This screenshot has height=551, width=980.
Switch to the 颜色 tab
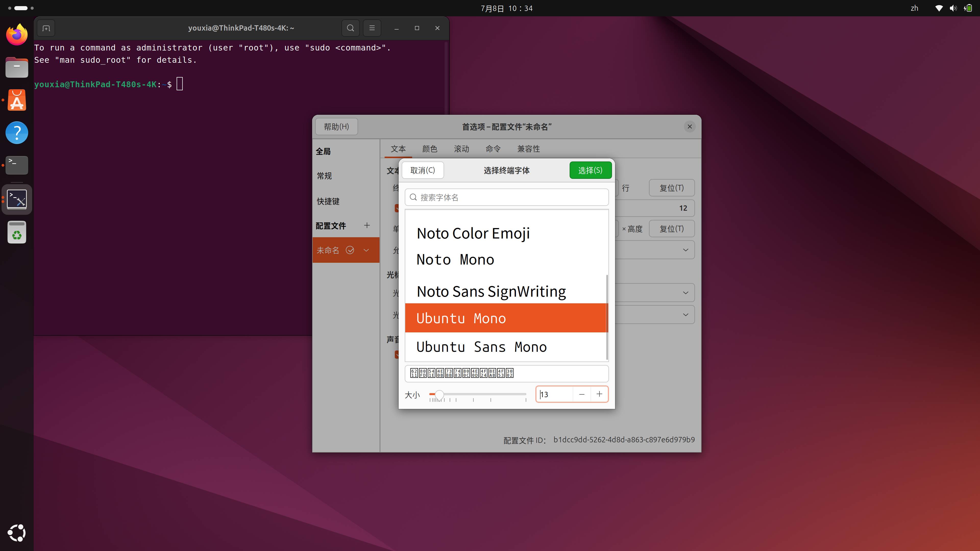(430, 149)
